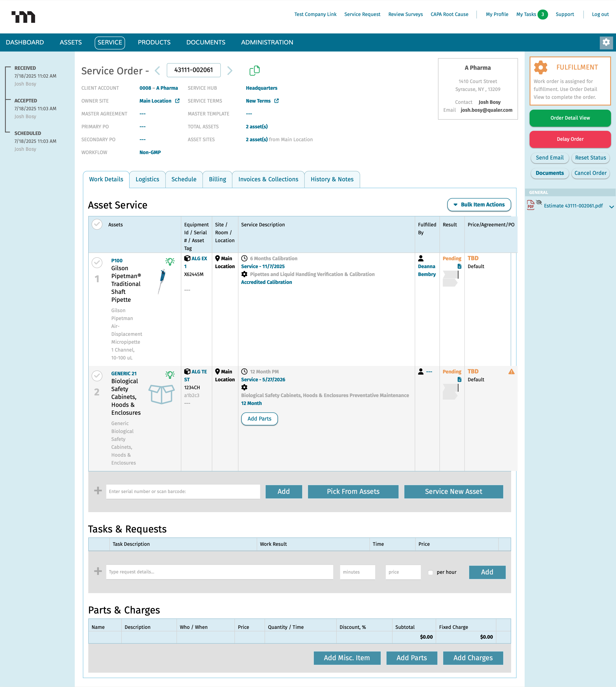The image size is (616, 687).
Task: Select all assets header checkmark
Action: [97, 224]
